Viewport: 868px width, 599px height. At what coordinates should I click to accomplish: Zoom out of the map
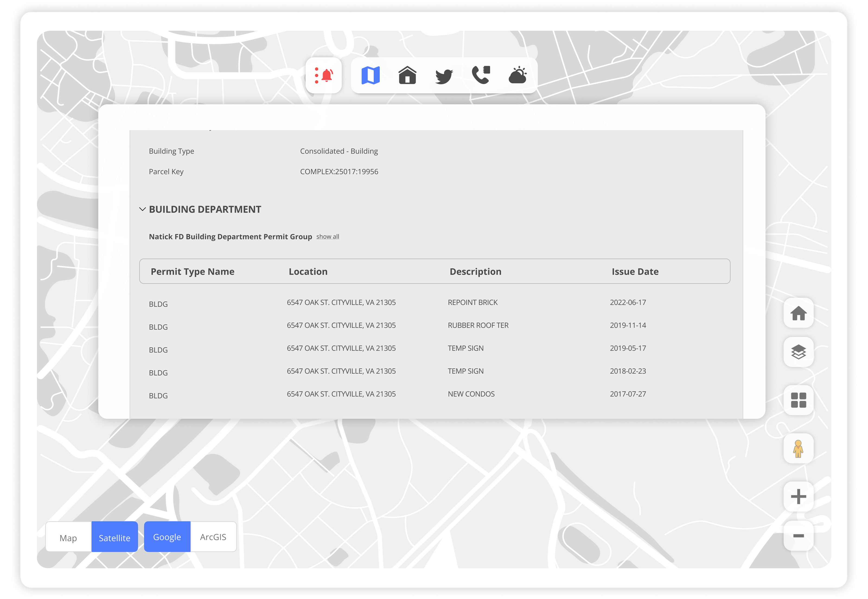(798, 536)
